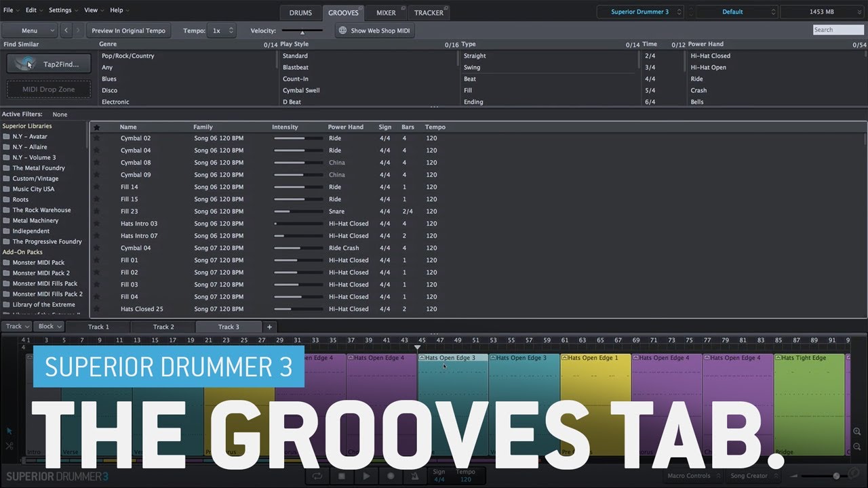868x488 pixels.
Task: Click Preview In Original Tempo button
Action: click(128, 30)
